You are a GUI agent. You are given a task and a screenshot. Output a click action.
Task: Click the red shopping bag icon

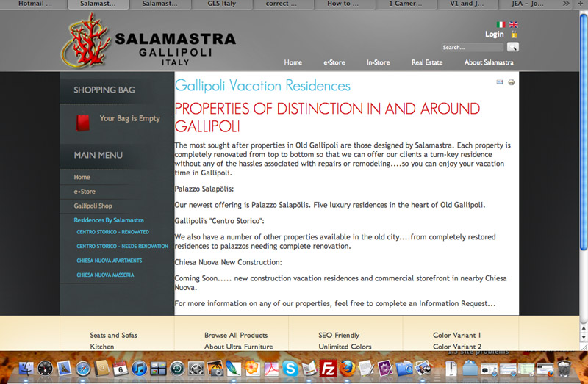(83, 123)
